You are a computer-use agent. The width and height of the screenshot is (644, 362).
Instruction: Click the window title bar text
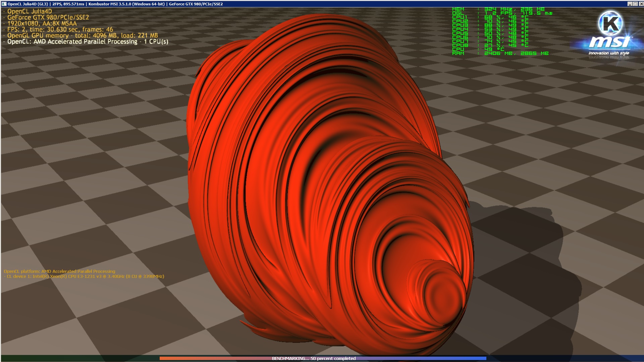pos(115,4)
